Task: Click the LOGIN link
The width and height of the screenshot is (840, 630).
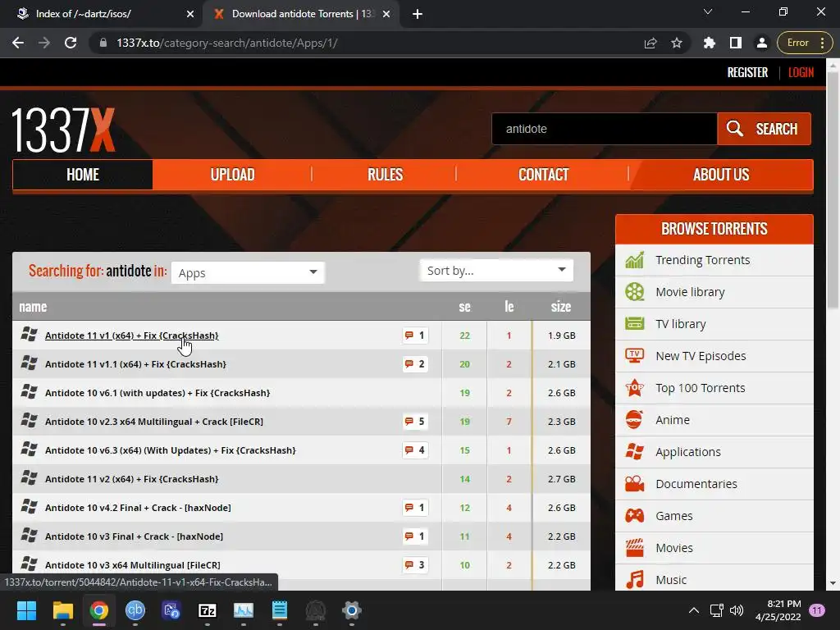Action: pos(801,72)
